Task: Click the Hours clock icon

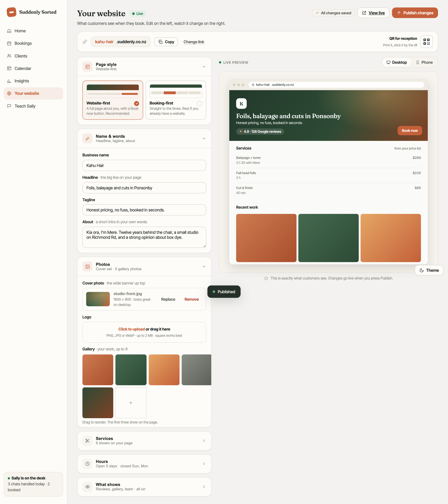Action: click(x=87, y=463)
